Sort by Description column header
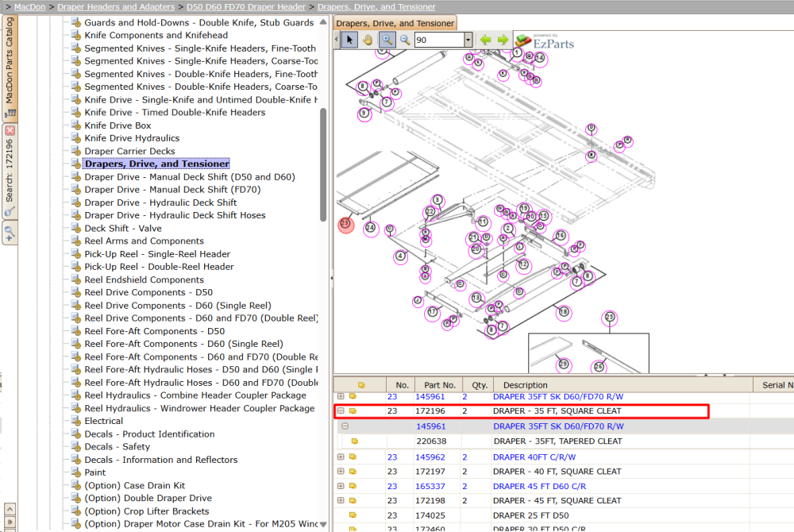This screenshot has width=794, height=532. (x=621, y=385)
